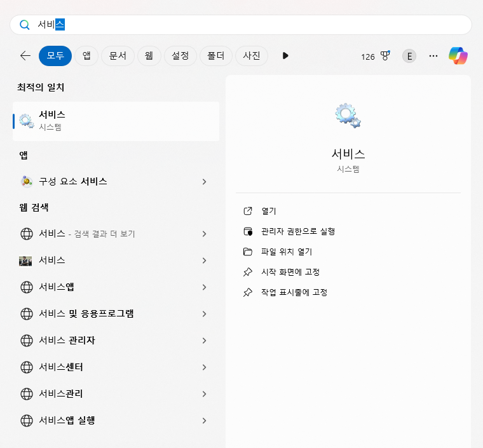
Task: Switch to the 웹 filter tab
Action: (149, 56)
